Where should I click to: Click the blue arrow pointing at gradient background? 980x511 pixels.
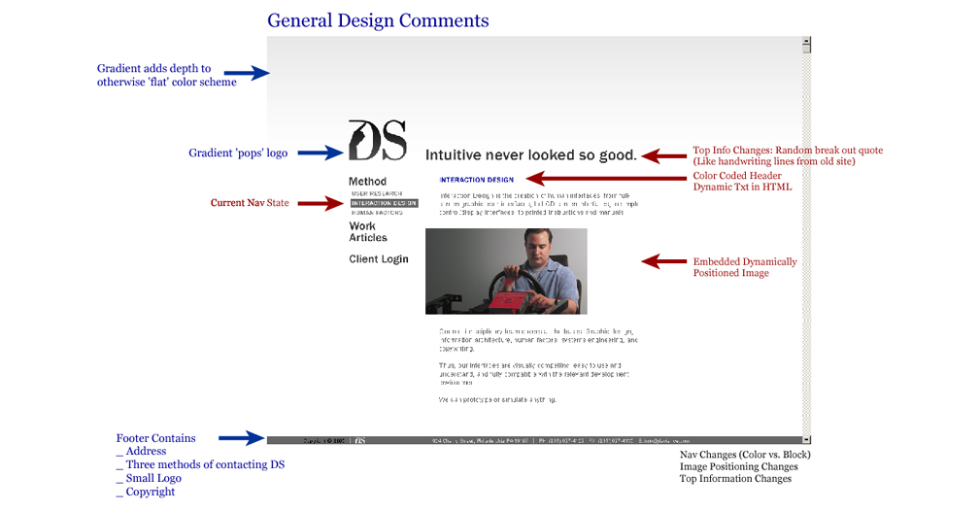pyautogui.click(x=247, y=73)
